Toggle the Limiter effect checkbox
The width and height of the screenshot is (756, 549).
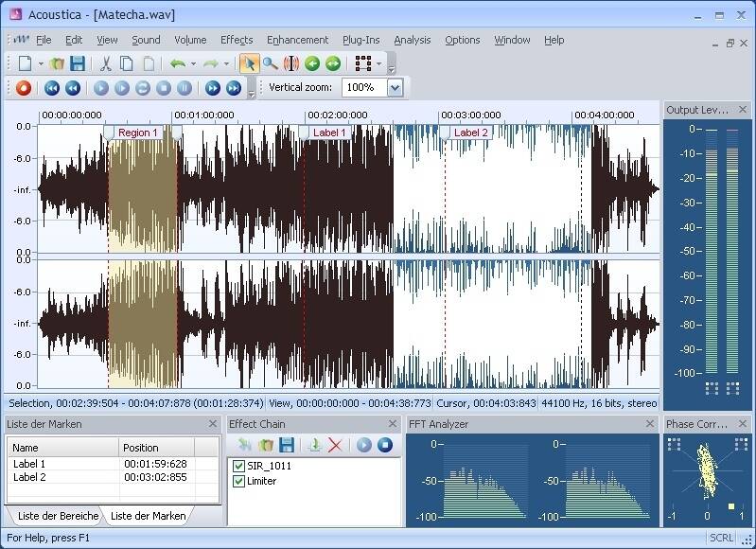pyautogui.click(x=238, y=481)
